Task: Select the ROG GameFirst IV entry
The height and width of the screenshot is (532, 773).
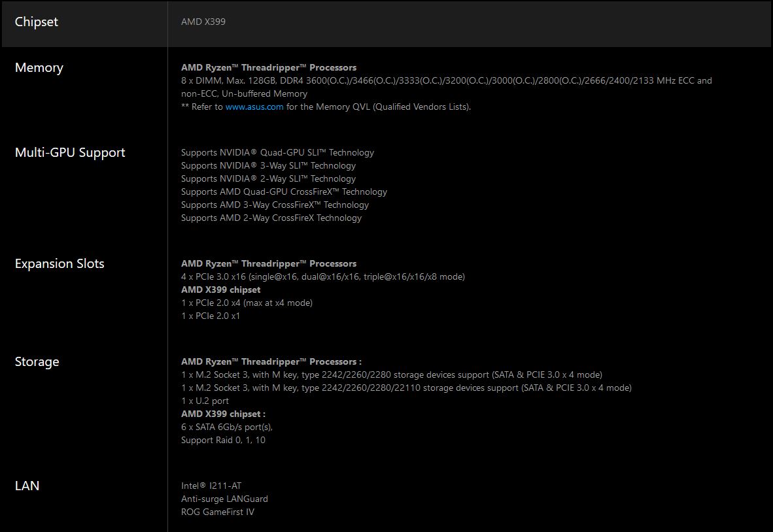Action: point(218,512)
